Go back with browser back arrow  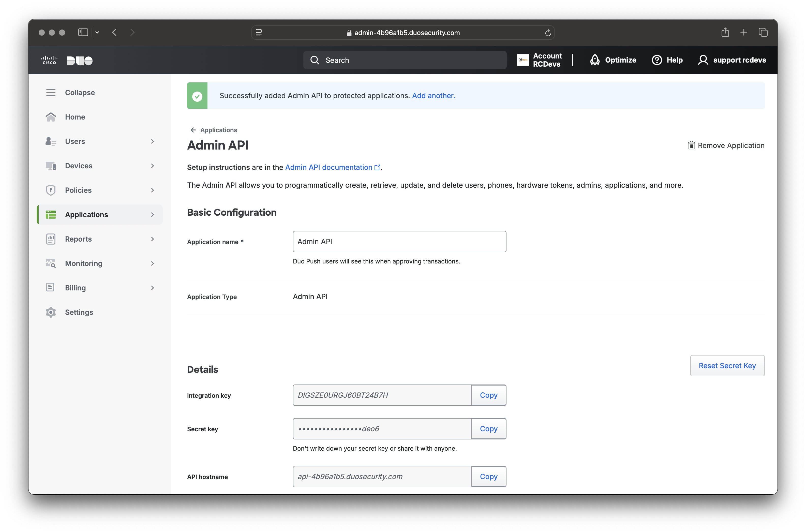(114, 33)
